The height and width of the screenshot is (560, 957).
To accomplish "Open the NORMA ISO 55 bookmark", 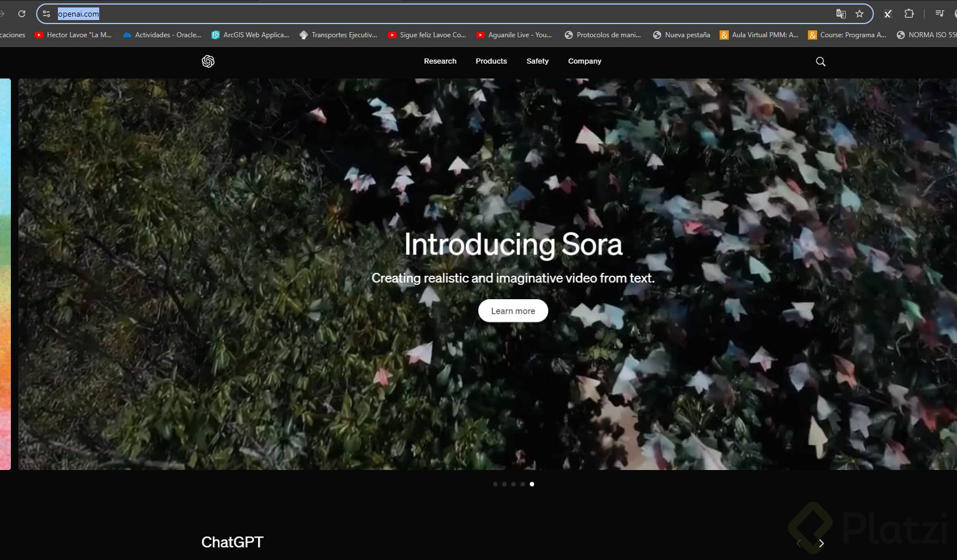I will (x=926, y=35).
